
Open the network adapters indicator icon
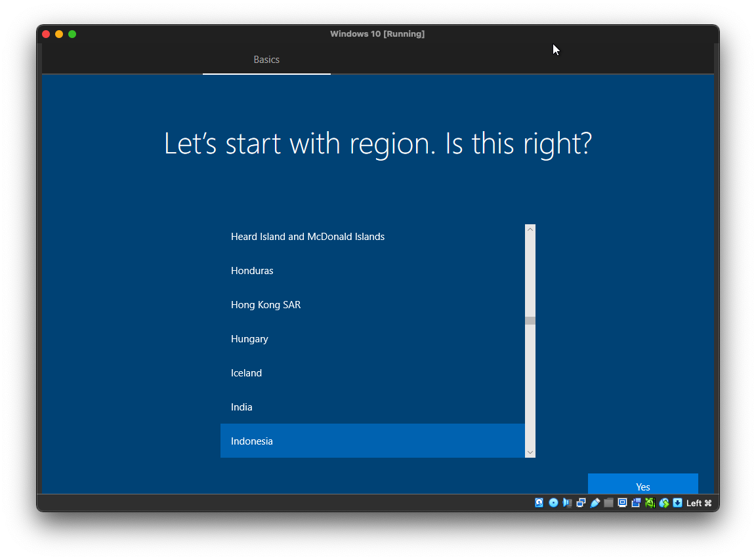tap(581, 503)
